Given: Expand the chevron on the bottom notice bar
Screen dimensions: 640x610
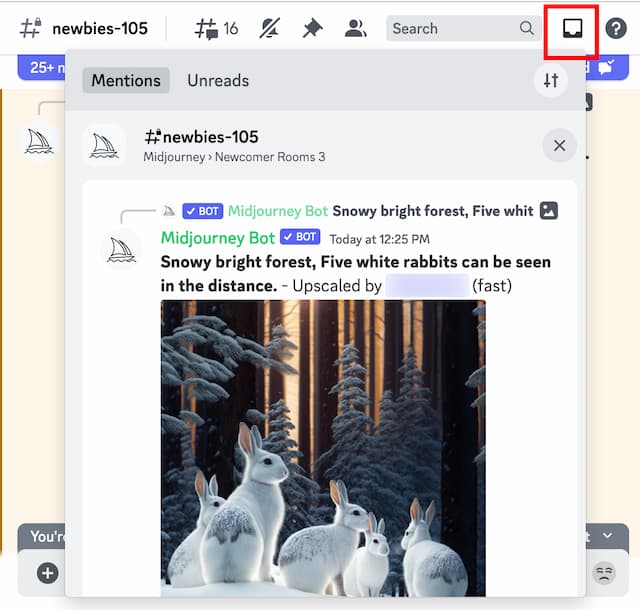Looking at the screenshot, I should tap(607, 536).
